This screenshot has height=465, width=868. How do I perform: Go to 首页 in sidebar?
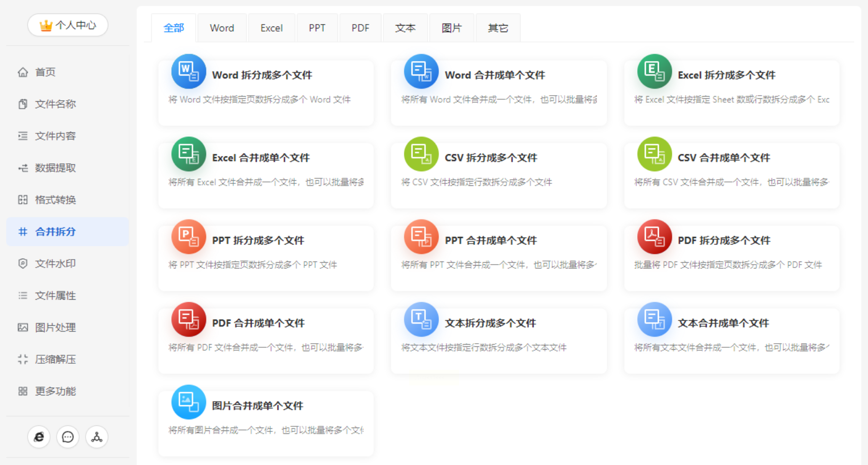click(x=45, y=72)
